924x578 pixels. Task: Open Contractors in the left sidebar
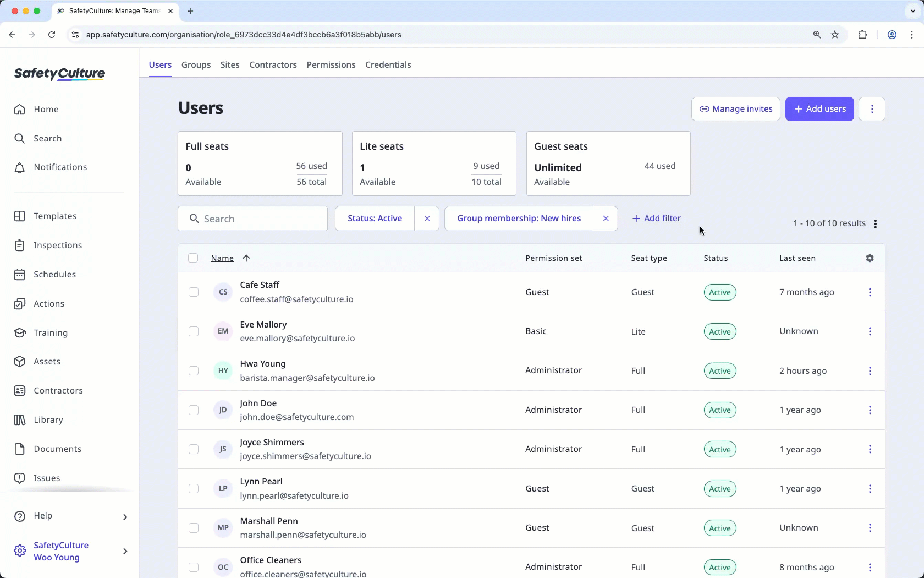(48, 391)
